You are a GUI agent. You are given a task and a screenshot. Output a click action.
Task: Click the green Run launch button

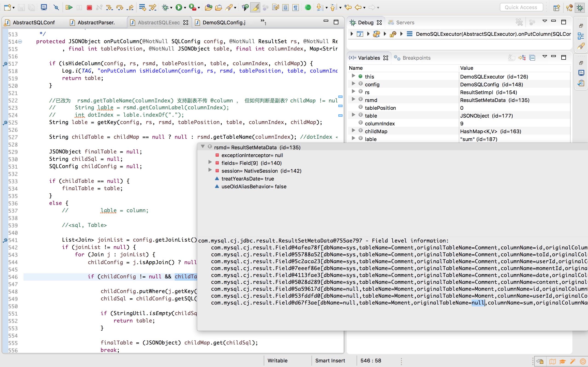[x=179, y=8]
